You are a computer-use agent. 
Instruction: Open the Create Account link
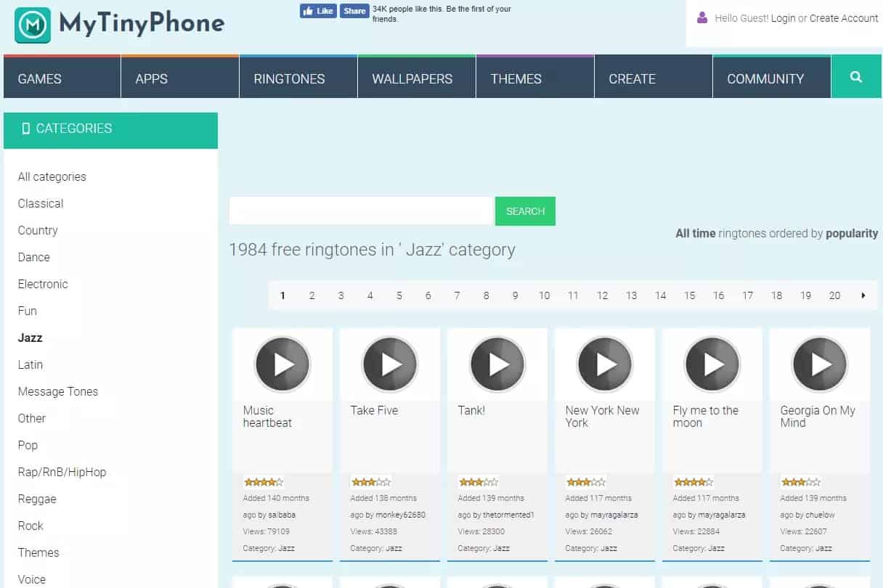point(844,18)
